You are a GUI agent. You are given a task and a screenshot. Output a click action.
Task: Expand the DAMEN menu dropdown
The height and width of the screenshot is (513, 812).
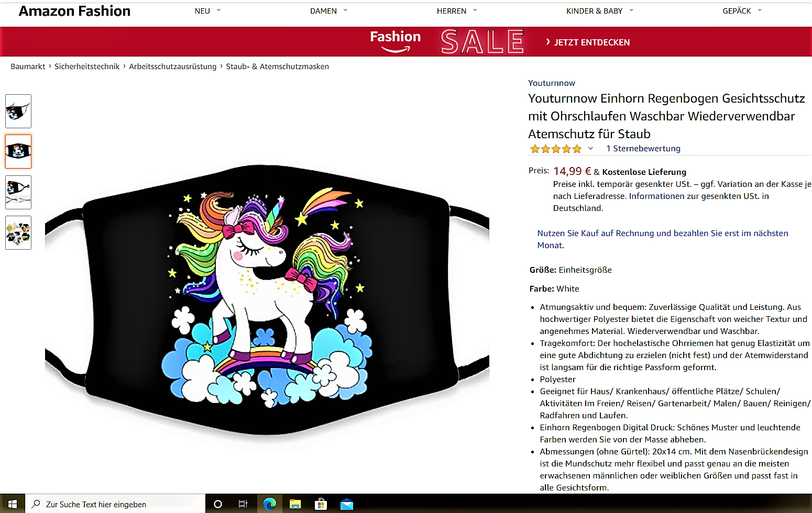coord(329,10)
